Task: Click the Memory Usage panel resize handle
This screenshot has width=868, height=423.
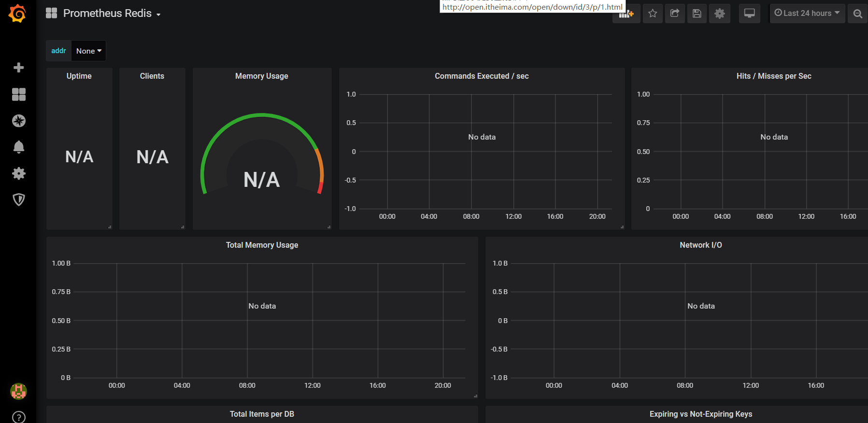Action: point(329,227)
